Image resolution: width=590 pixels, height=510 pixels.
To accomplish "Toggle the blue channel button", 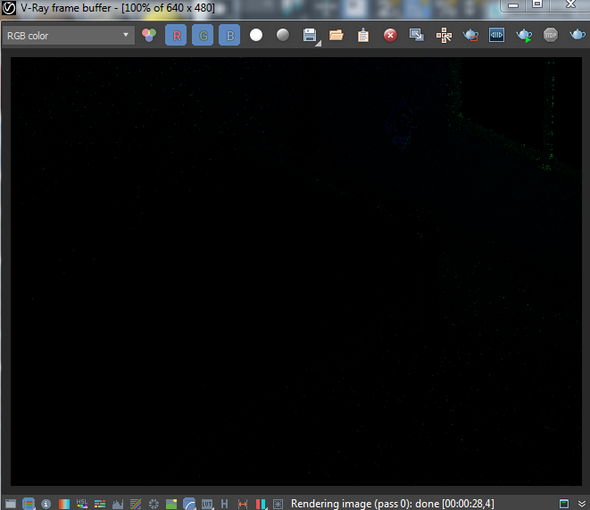I will coord(230,35).
